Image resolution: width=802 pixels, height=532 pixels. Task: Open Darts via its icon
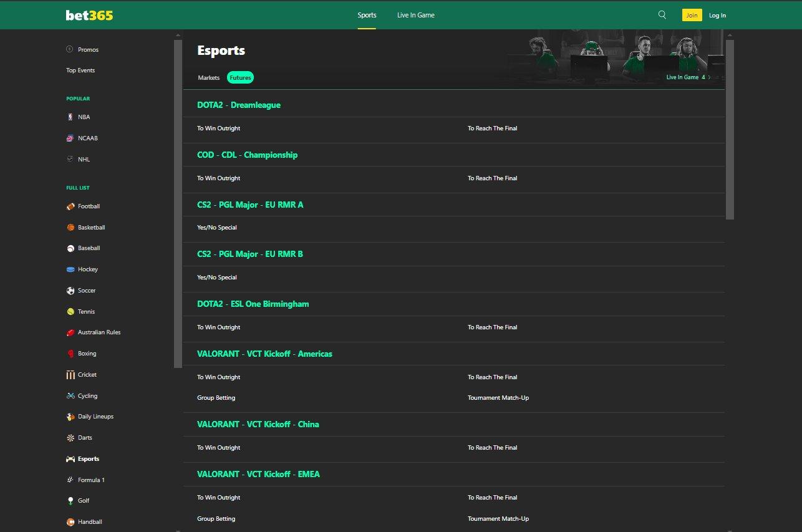(x=70, y=438)
